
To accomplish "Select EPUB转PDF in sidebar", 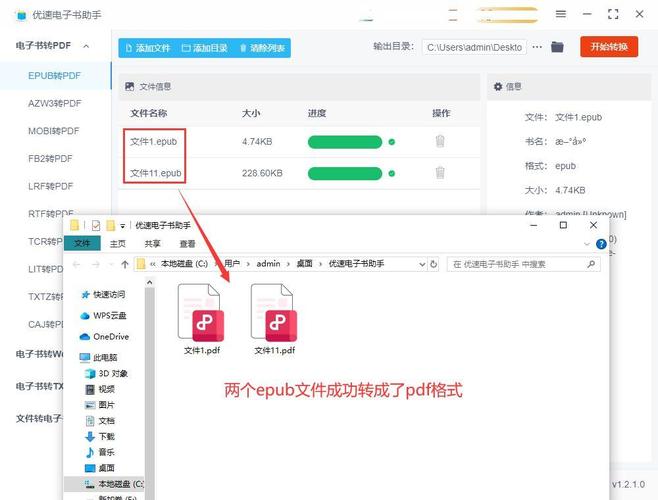I will point(55,76).
